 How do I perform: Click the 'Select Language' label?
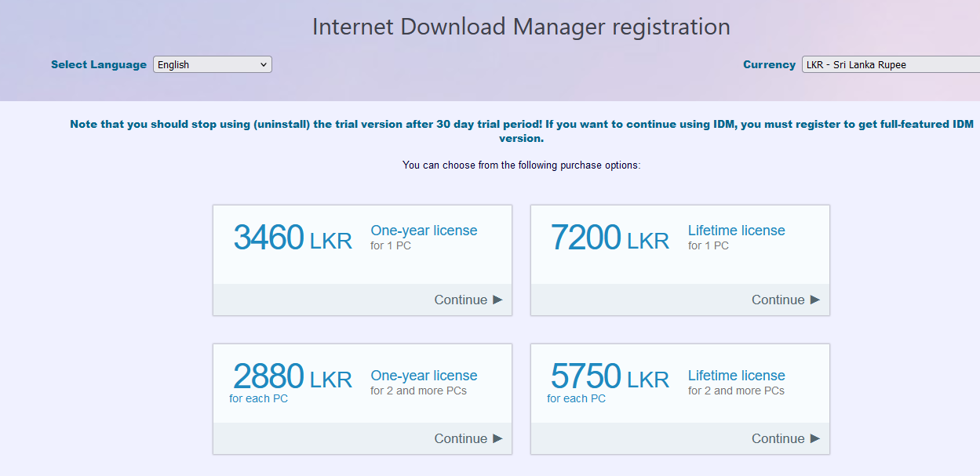(99, 65)
